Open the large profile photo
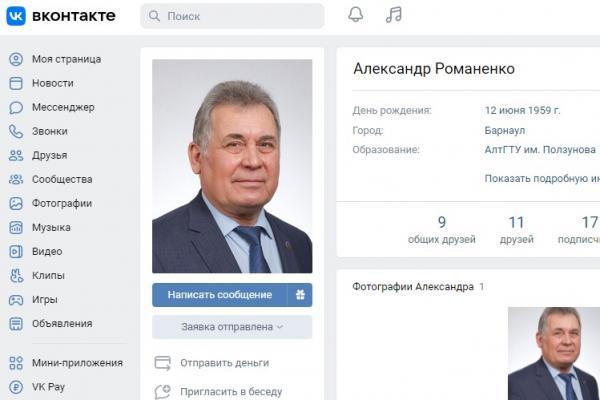Image resolution: width=600 pixels, height=400 pixels. pos(232,166)
